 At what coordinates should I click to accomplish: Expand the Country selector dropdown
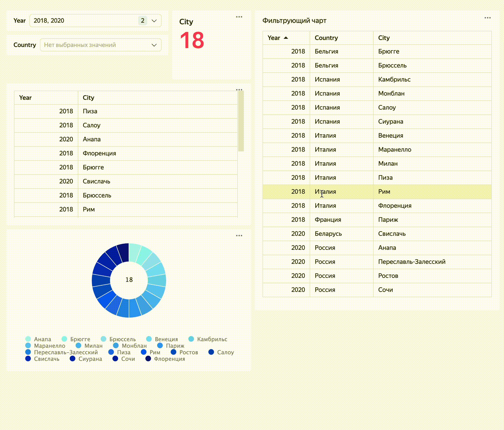[x=154, y=45]
